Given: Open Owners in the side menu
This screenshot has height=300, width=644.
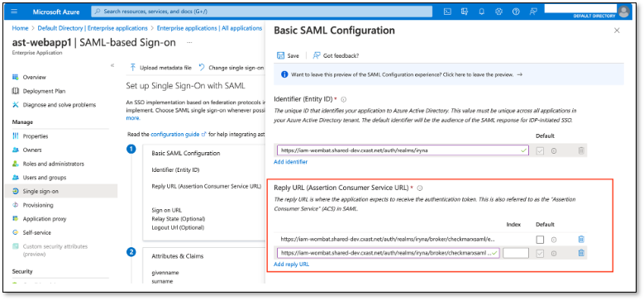Looking at the screenshot, I should coord(32,150).
